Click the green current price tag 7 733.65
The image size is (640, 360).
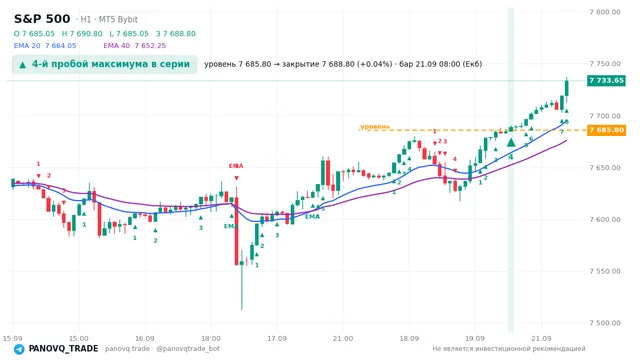tap(606, 80)
